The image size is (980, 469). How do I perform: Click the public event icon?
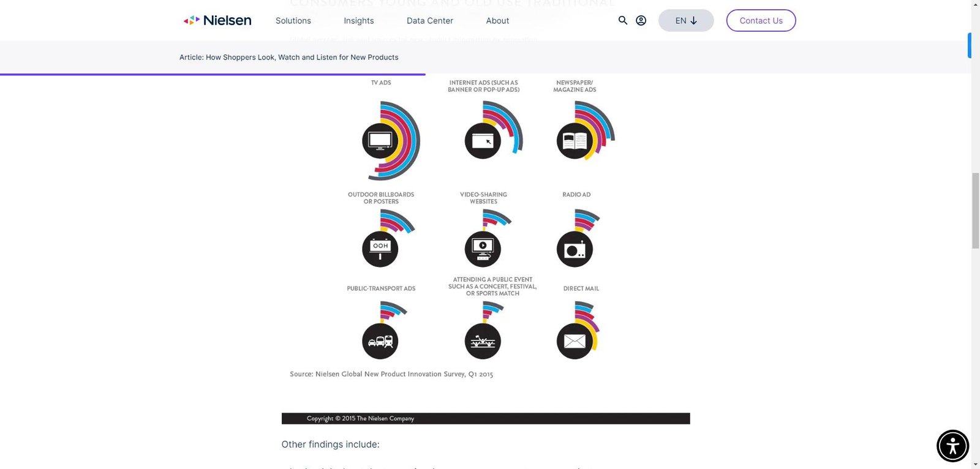pos(483,341)
